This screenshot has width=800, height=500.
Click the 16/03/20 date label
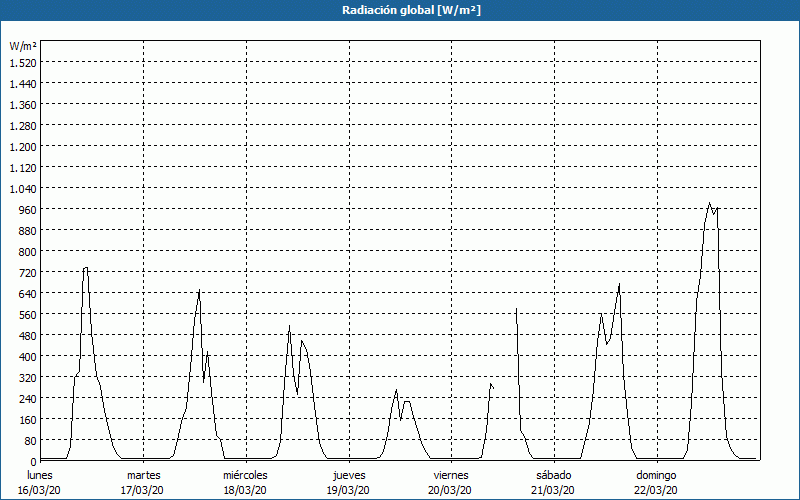[x=40, y=490]
